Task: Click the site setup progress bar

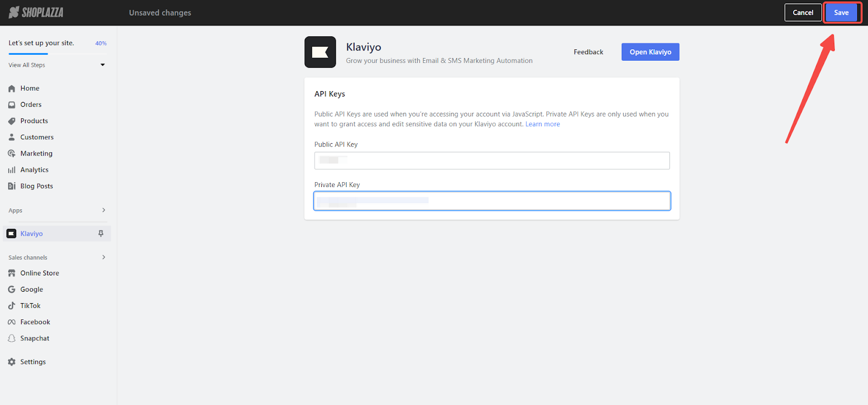Action: tap(58, 54)
